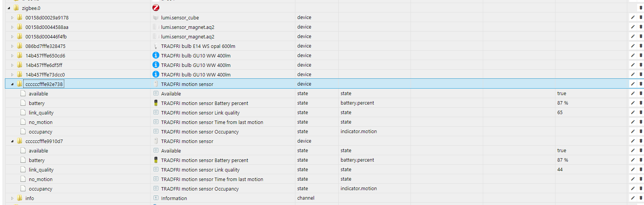Click the link quality value 44

pos(560,170)
